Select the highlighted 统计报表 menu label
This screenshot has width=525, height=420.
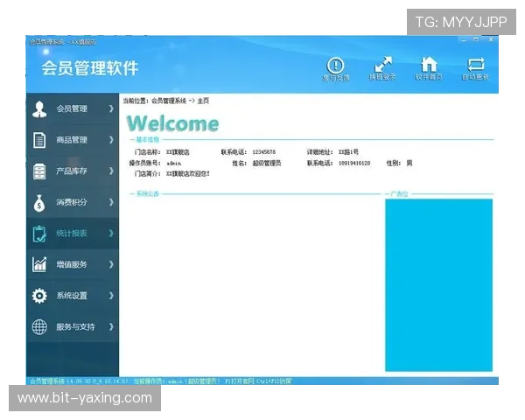[x=72, y=233]
